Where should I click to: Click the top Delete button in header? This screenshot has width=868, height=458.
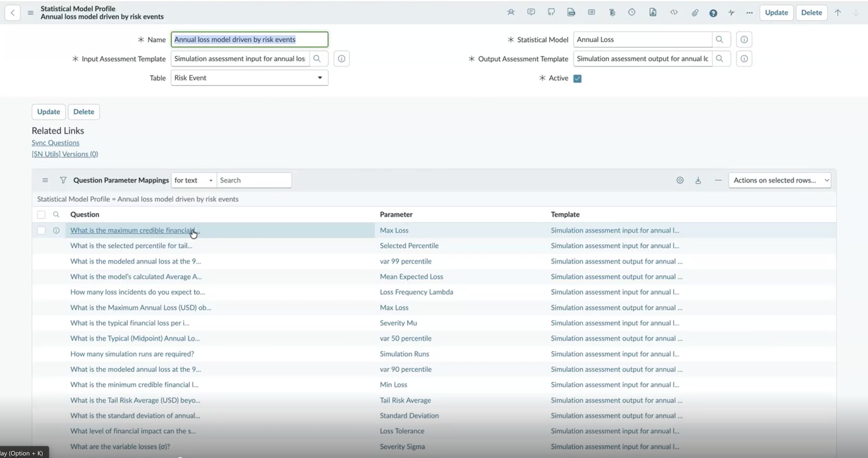tap(811, 13)
